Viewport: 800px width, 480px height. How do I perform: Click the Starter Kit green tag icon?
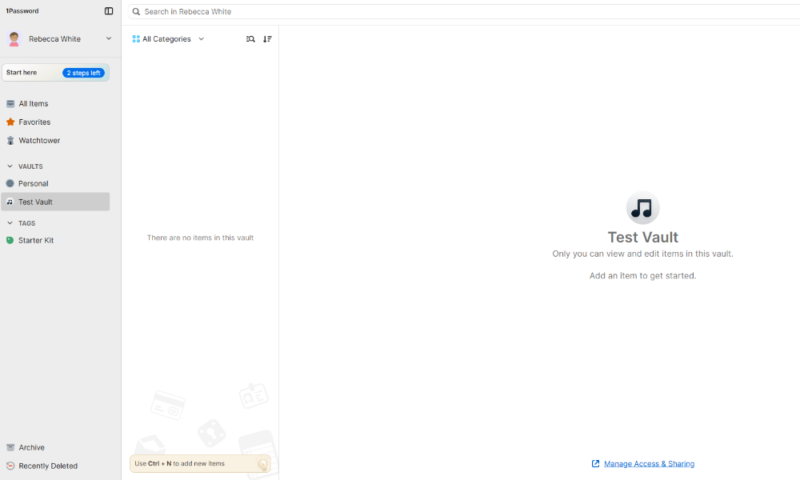coord(10,240)
